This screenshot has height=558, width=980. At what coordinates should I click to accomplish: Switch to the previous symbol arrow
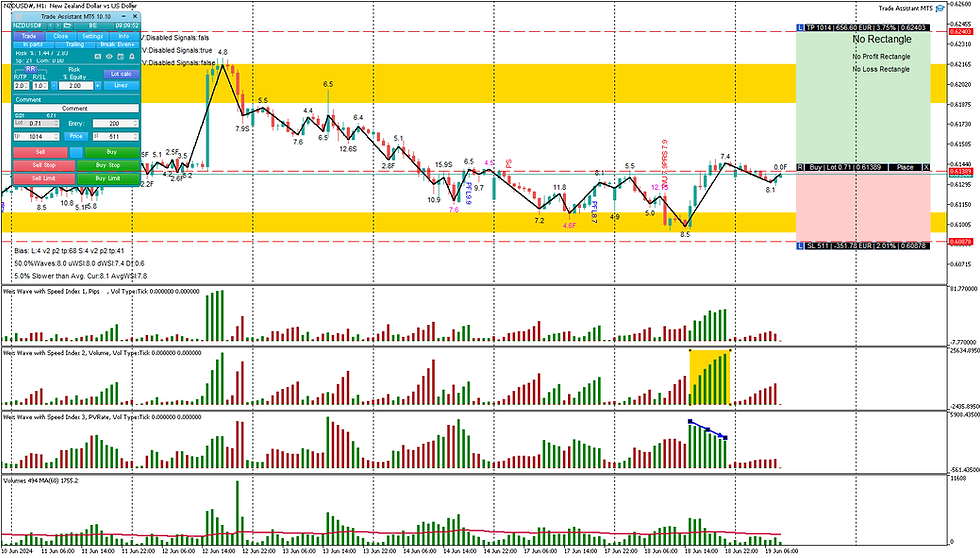click(x=51, y=26)
